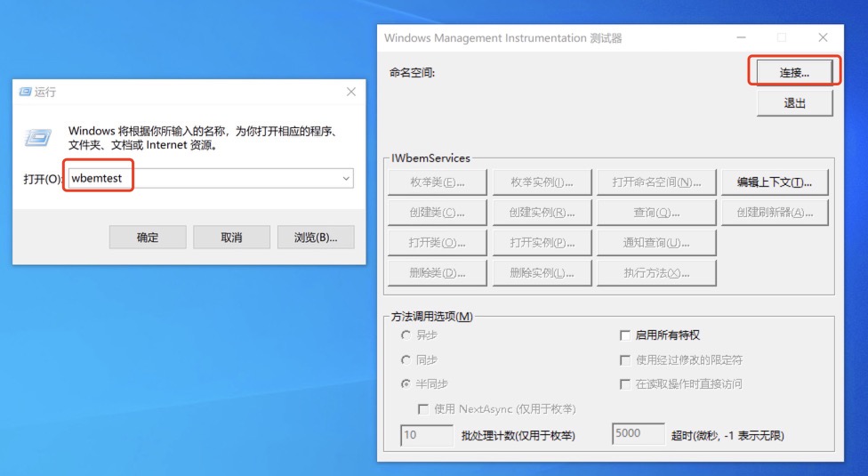Image resolution: width=868 pixels, height=476 pixels.
Task: Click the Windows Management Instrumentation 测试器 title text
Action: click(x=503, y=38)
